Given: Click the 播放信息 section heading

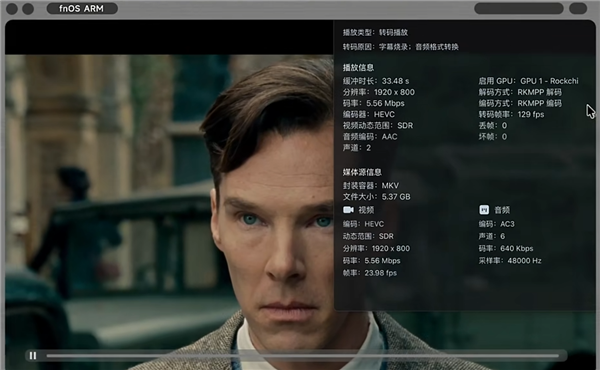Looking at the screenshot, I should click(358, 68).
